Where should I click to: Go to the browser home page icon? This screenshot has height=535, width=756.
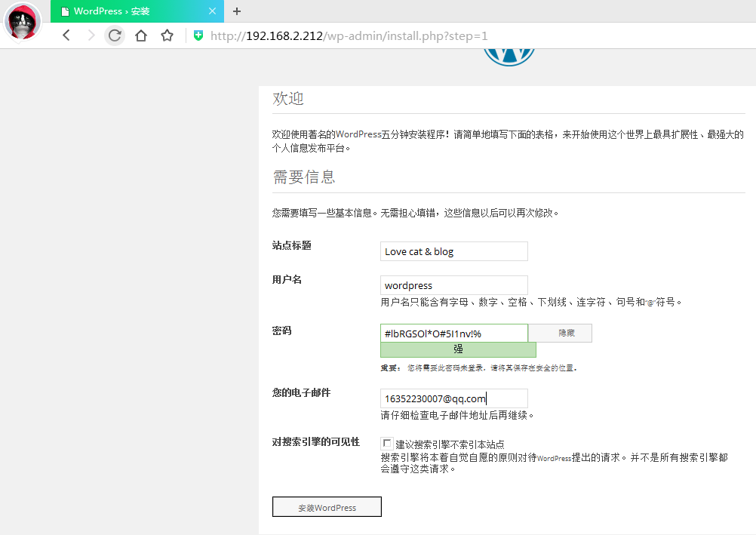141,35
